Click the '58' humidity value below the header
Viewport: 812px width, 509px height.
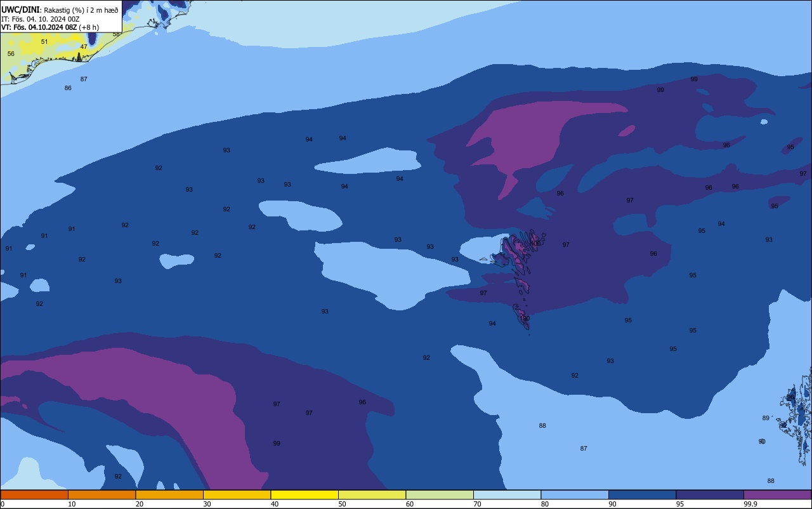click(x=116, y=34)
